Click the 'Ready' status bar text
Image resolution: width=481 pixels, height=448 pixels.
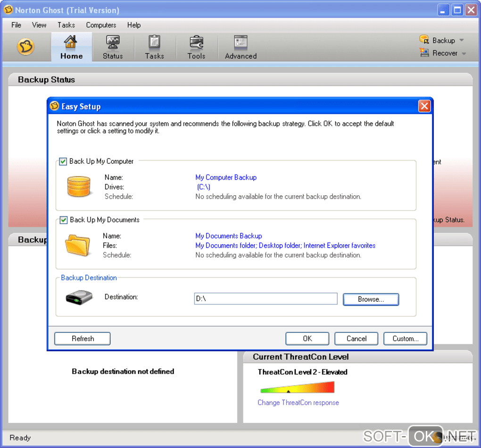click(20, 438)
